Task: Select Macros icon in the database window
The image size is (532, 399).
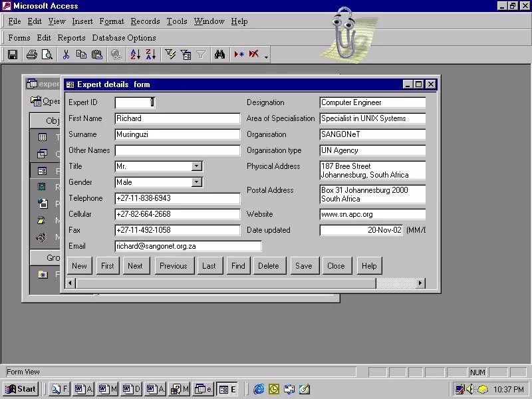Action: pos(41,221)
